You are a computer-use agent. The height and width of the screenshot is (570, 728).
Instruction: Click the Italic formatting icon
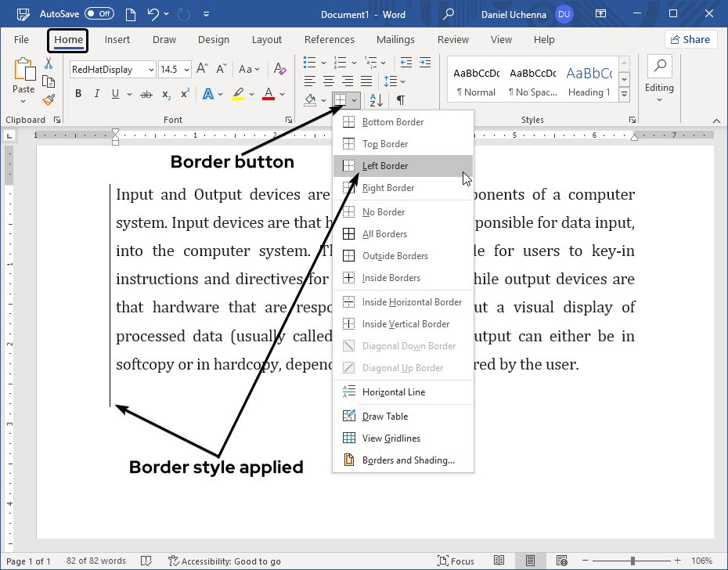point(97,95)
